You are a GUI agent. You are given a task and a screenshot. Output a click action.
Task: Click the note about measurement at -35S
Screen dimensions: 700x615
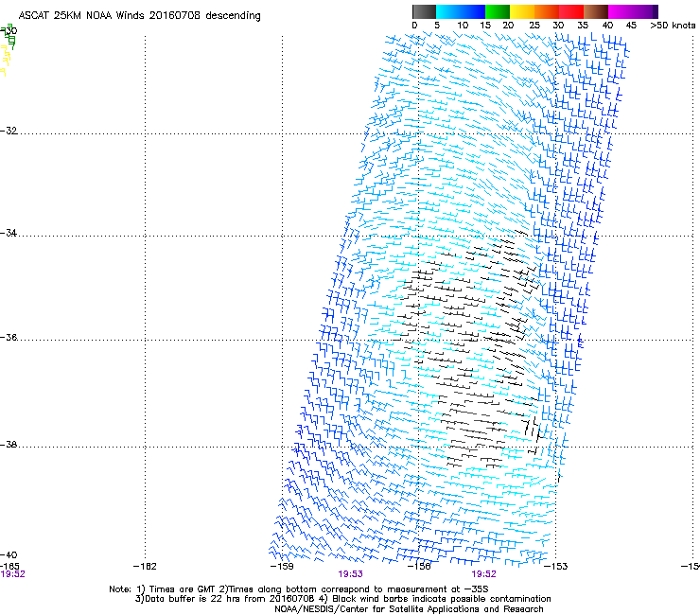(x=353, y=589)
